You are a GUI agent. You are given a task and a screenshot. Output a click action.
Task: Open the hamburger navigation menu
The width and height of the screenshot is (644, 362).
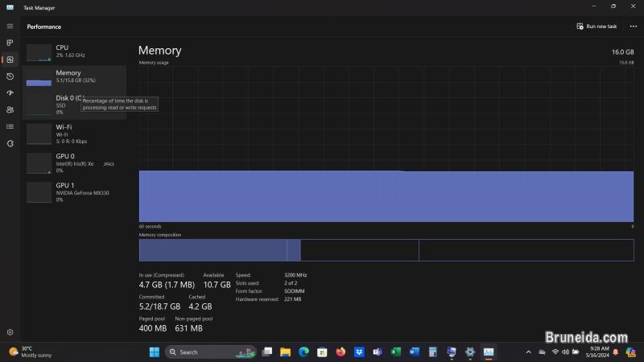(x=10, y=27)
